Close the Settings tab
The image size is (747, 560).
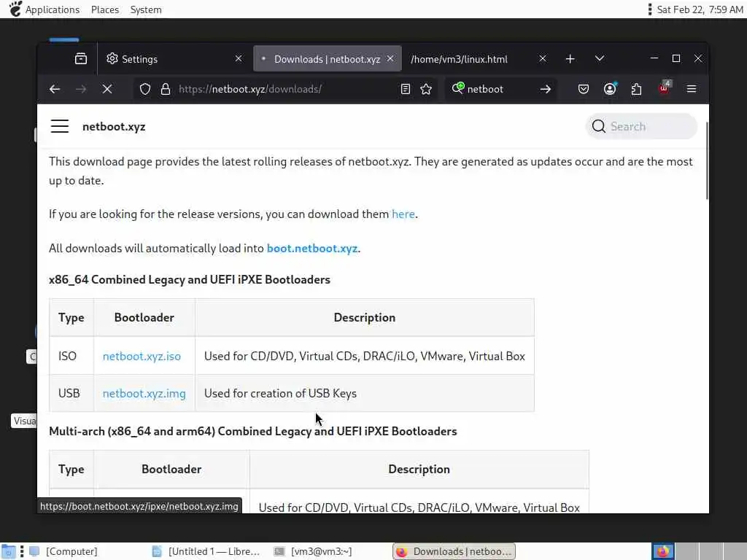click(239, 58)
